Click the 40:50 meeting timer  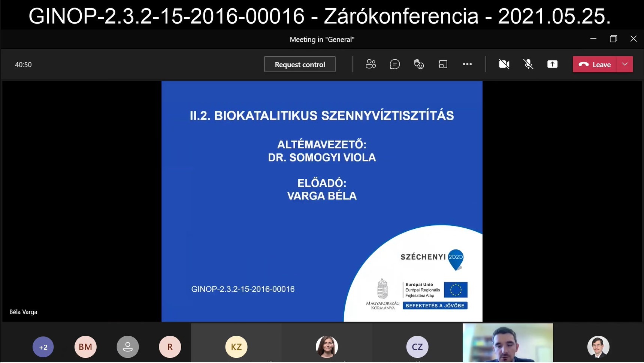(x=23, y=64)
